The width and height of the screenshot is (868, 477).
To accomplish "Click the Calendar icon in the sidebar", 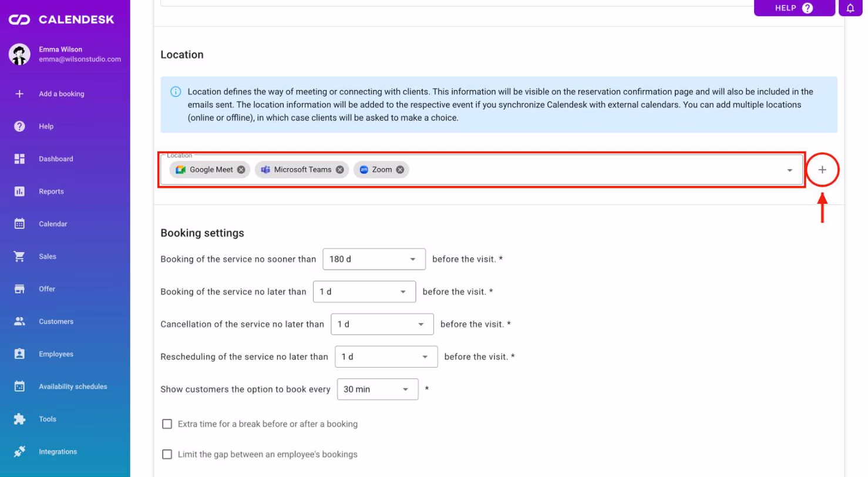I will [x=19, y=224].
